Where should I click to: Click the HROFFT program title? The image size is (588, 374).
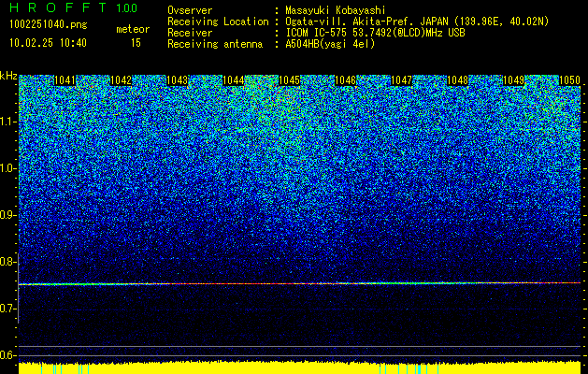(59, 7)
